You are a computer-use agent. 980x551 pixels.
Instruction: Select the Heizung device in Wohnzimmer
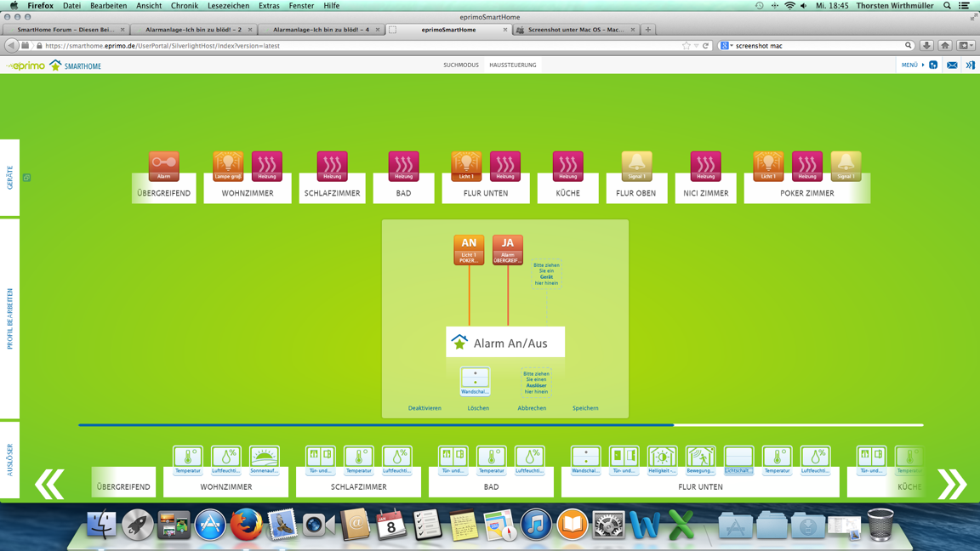pyautogui.click(x=267, y=166)
